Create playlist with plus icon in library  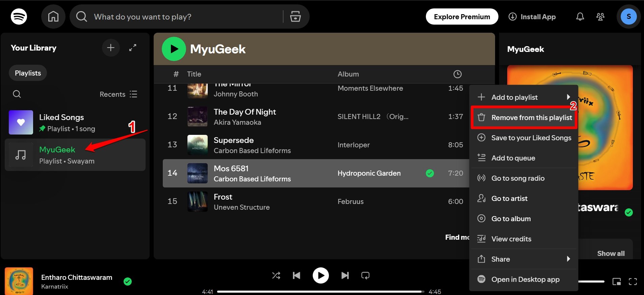point(111,48)
